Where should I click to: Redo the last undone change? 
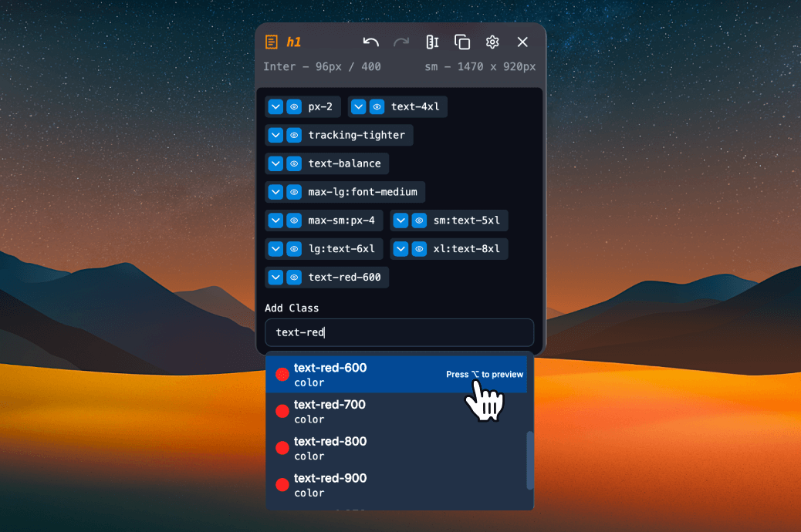point(401,42)
